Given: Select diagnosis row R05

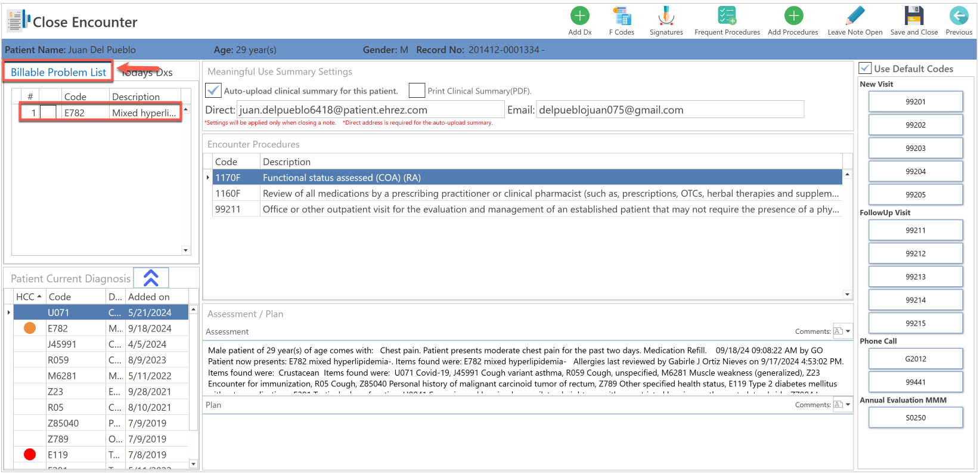Looking at the screenshot, I should pos(101,407).
